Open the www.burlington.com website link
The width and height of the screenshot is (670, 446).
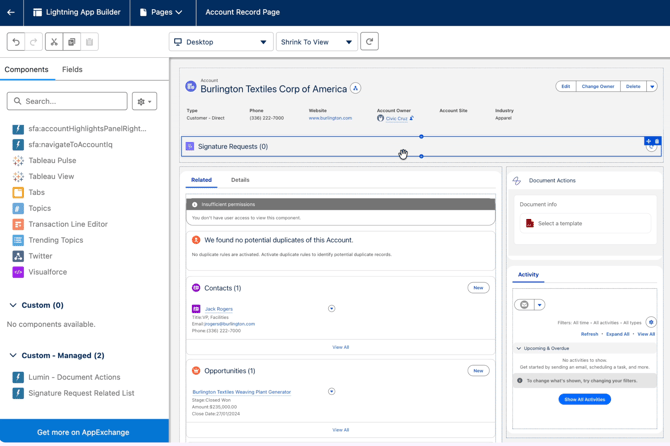tap(330, 118)
